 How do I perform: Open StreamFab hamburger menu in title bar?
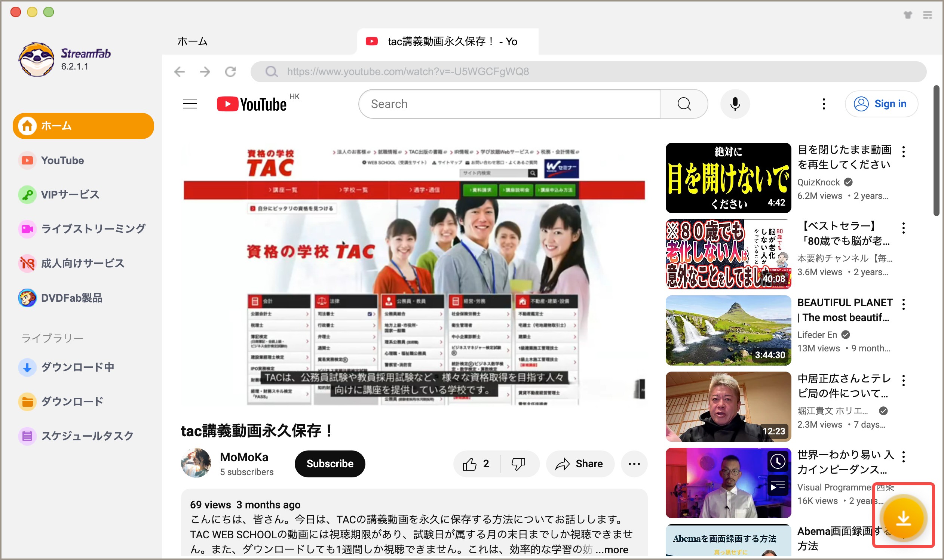pos(928,15)
